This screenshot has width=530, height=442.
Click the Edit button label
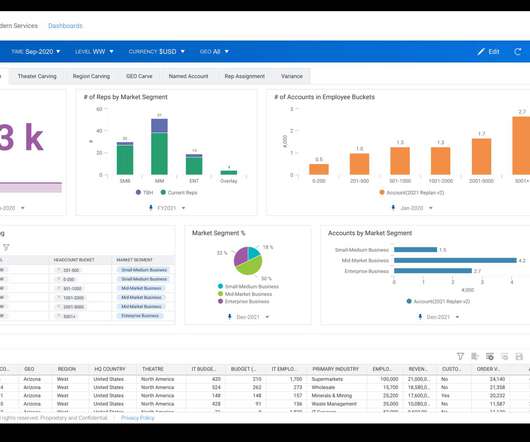[x=493, y=52]
